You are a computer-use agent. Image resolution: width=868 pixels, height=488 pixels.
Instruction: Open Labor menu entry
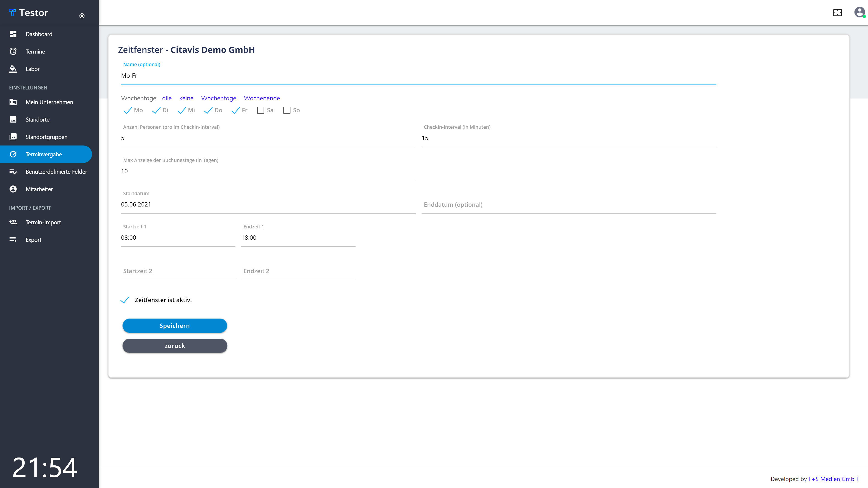46,69
